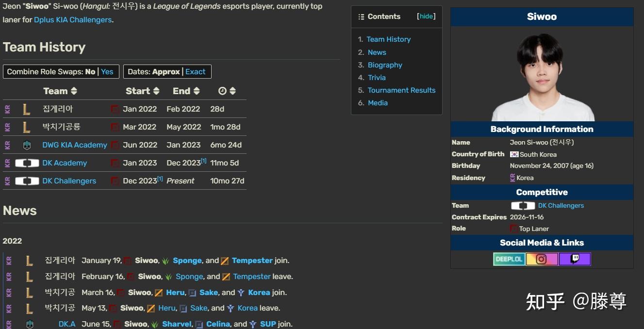Screen dimensions: 644x329
Task: Open the Twitch channel icon
Action: [x=575, y=259]
